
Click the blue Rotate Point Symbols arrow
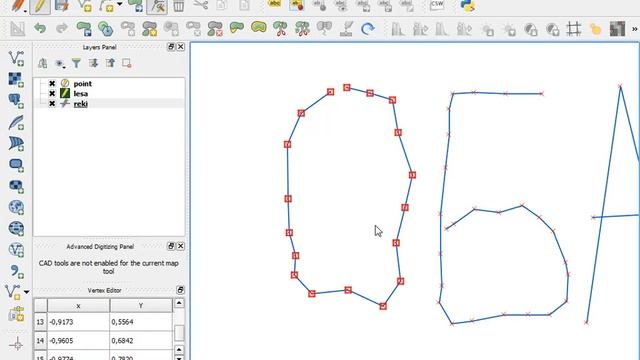(x=368, y=29)
